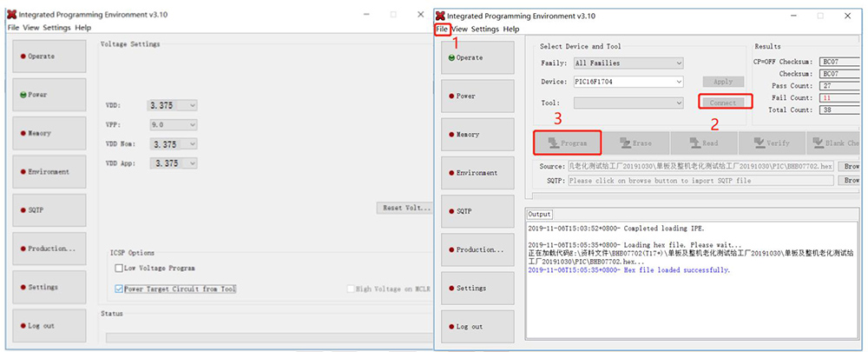Toggle High Voltage on MCLR checkbox
The width and height of the screenshot is (868, 352).
click(x=351, y=289)
